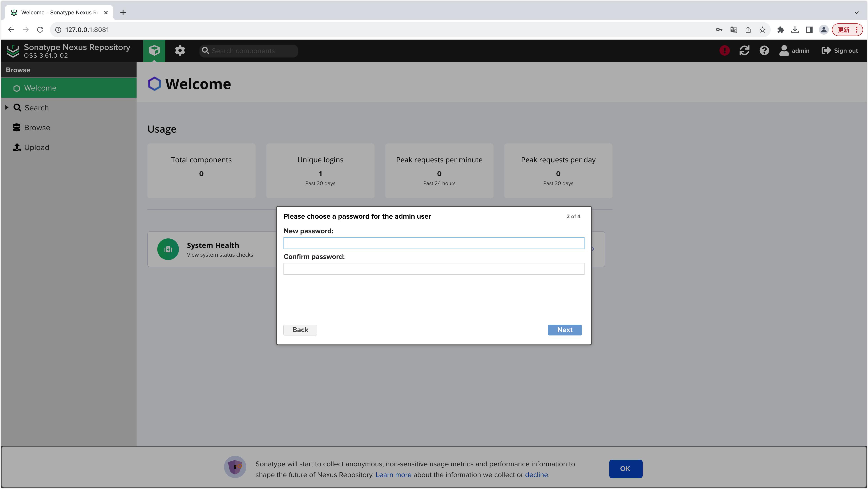The image size is (868, 489).
Task: Reload the page with browser refresh
Action: pos(40,30)
